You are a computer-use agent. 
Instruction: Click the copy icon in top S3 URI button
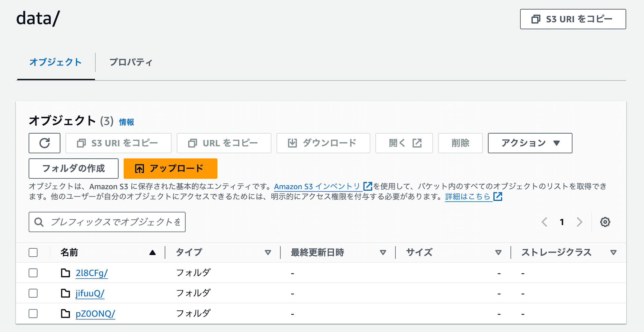536,19
